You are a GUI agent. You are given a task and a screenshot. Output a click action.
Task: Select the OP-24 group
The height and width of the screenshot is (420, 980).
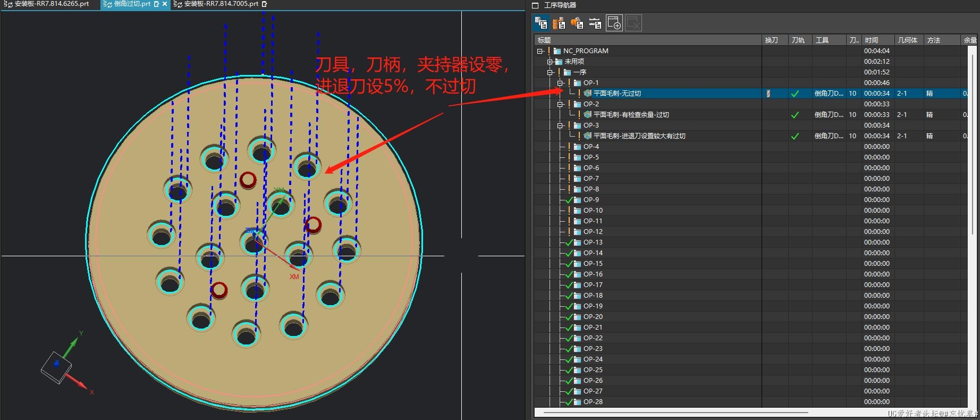click(593, 359)
